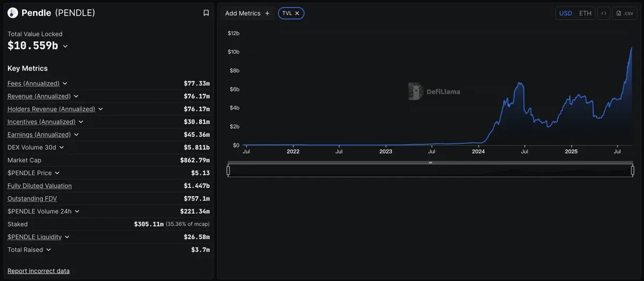This screenshot has width=644, height=281.
Task: Expand Earnings (Annualized) row
Action: [76, 135]
